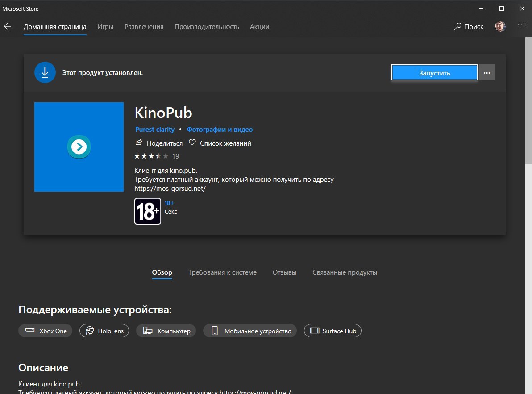Screen dimensions: 532x394
Task: Go back with the back arrow
Action: (x=8, y=26)
